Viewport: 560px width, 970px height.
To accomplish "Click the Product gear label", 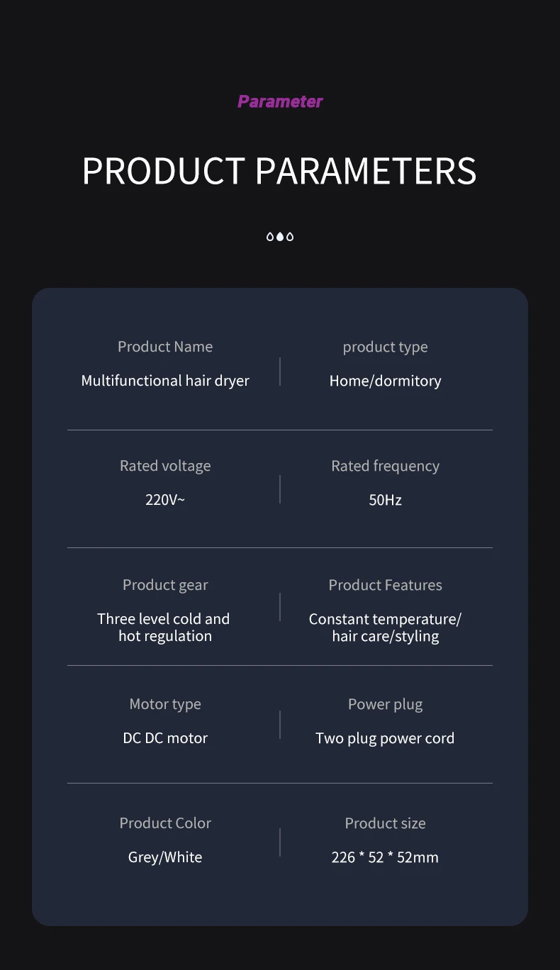I will pyautogui.click(x=165, y=585).
